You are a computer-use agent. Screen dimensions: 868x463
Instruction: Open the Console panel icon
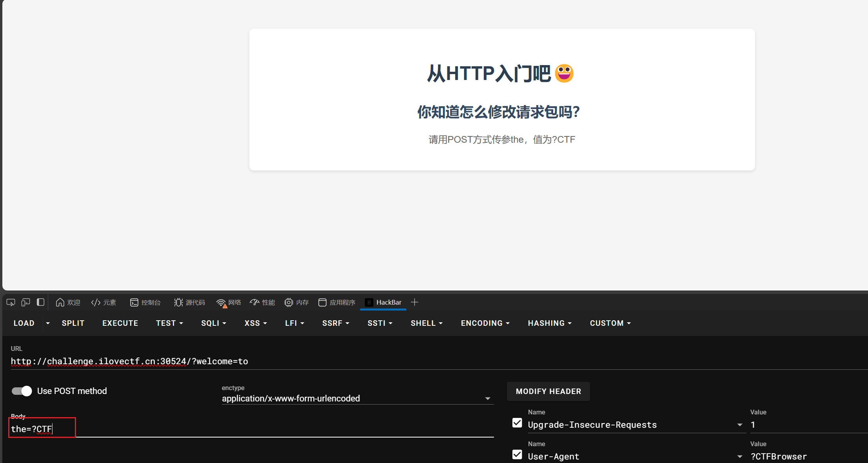145,302
